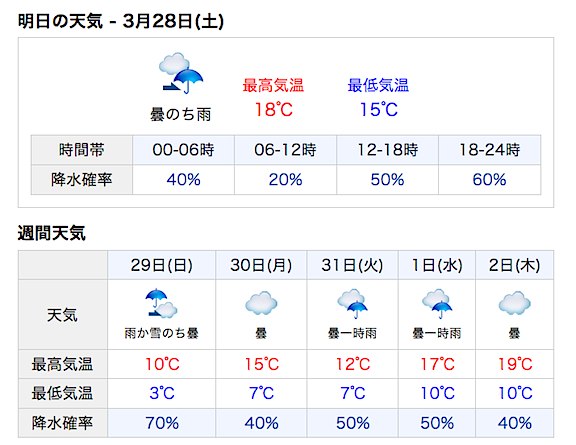The height and width of the screenshot is (445, 576).
Task: Click the 19℃ high for Thursday
Action: coord(515,364)
